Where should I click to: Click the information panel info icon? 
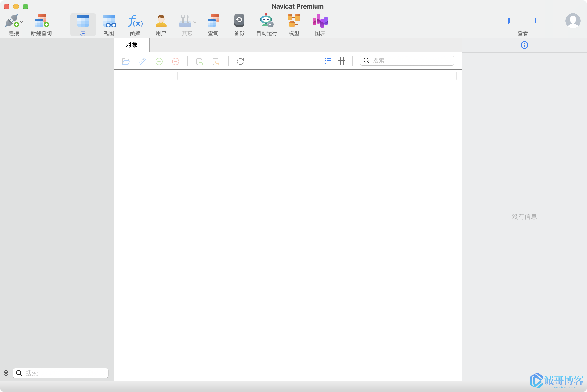(524, 45)
